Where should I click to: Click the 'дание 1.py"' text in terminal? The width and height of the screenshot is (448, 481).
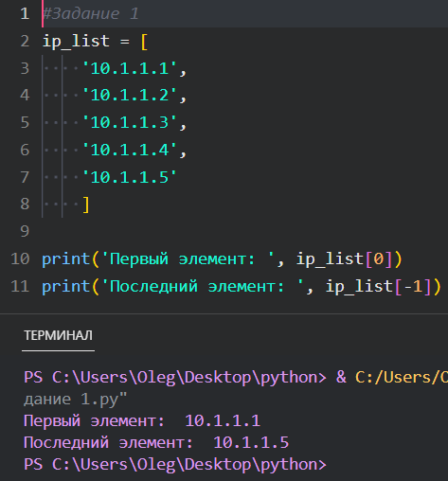[x=75, y=400]
